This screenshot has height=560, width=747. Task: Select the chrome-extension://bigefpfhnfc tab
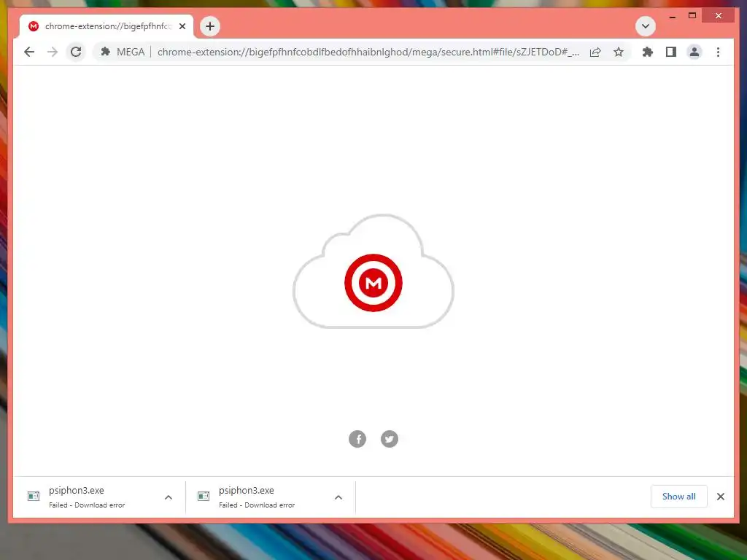tap(107, 26)
